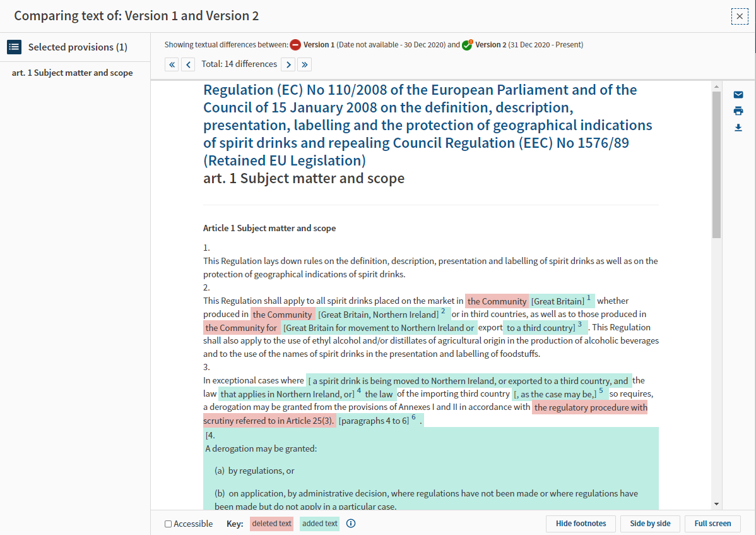Click the added text '[Great Britain]'
This screenshot has width=756, height=535.
[x=557, y=301]
